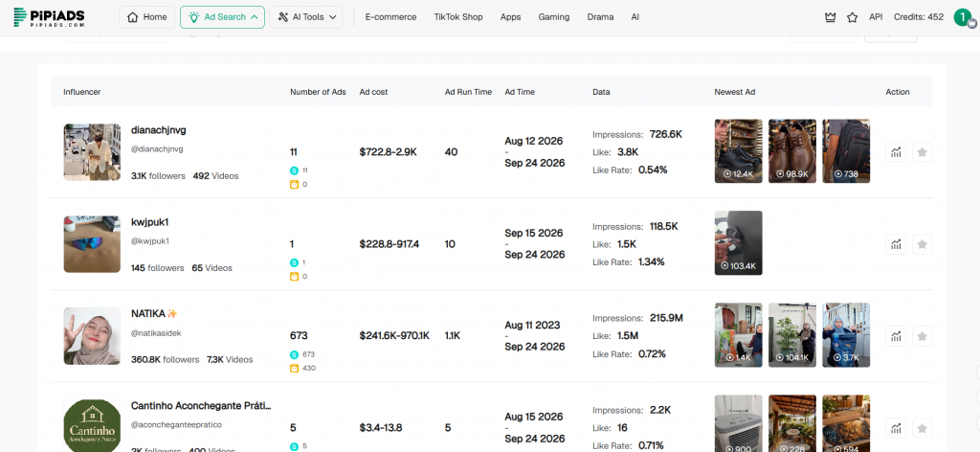Go to the Home page
The width and height of the screenshot is (980, 452).
(146, 17)
